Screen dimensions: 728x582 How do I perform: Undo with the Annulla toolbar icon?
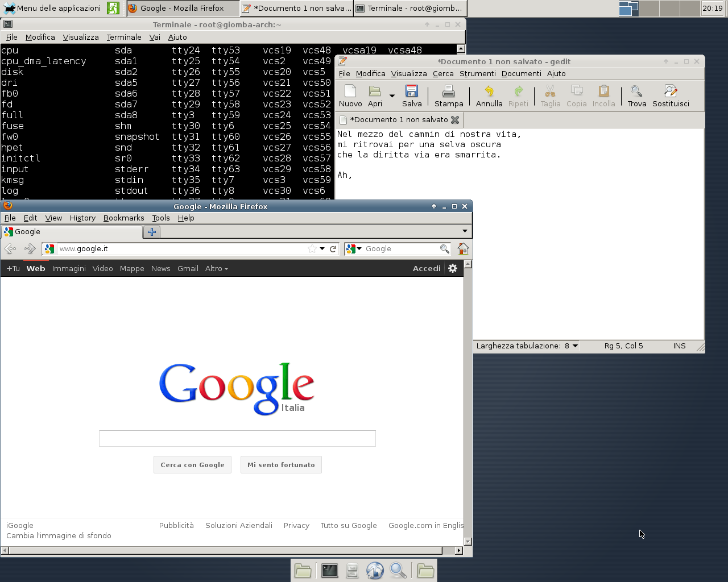tap(489, 92)
